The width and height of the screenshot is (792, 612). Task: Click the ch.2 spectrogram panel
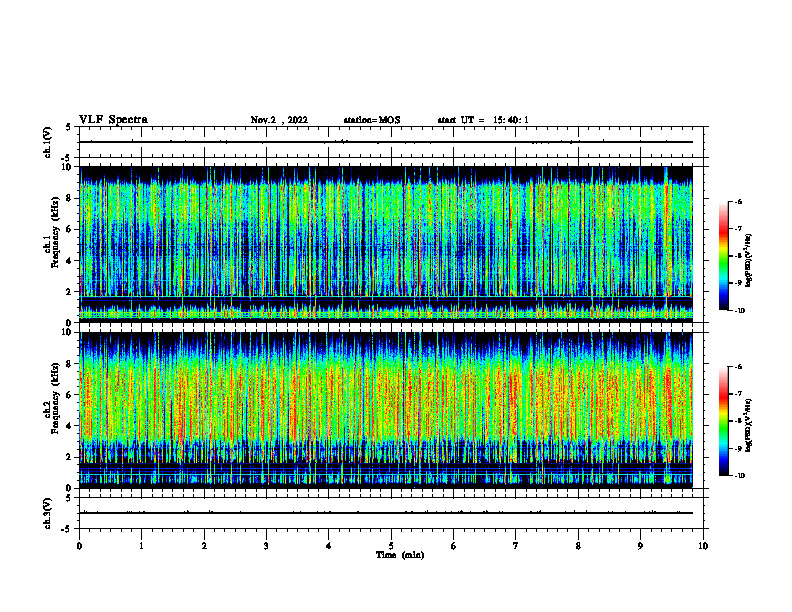[386, 410]
